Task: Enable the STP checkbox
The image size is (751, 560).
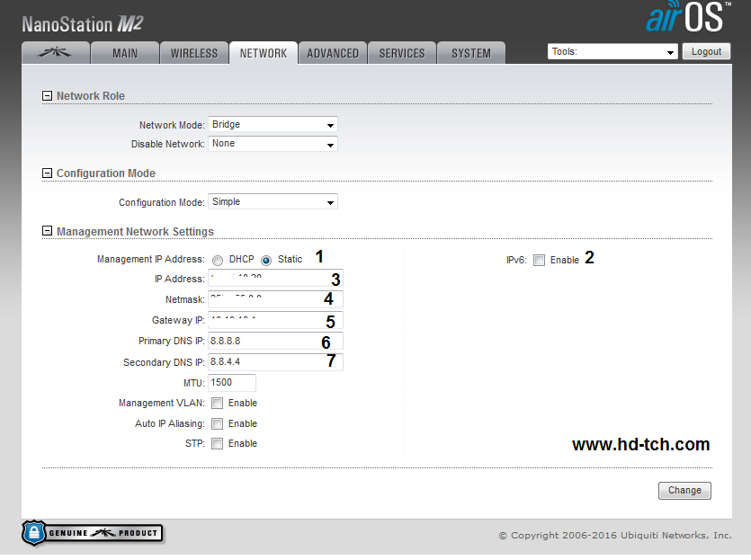Action: click(x=217, y=443)
